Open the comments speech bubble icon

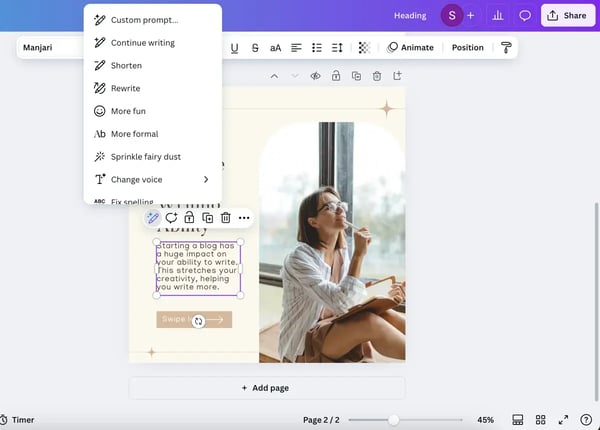point(524,16)
